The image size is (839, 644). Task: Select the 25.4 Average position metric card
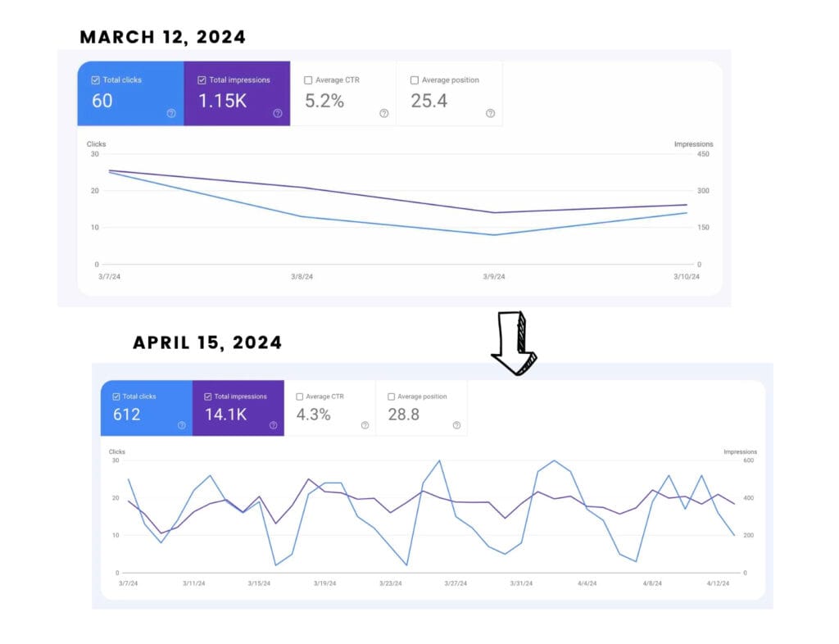pyautogui.click(x=449, y=93)
